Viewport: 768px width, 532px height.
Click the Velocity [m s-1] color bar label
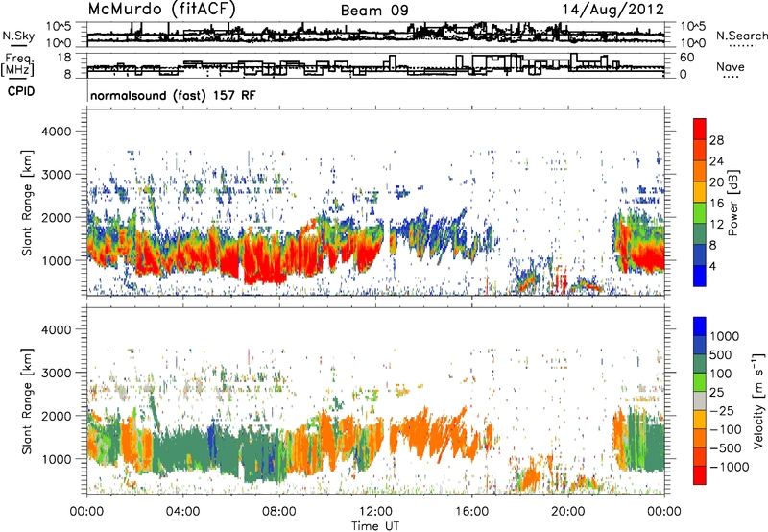(758, 400)
